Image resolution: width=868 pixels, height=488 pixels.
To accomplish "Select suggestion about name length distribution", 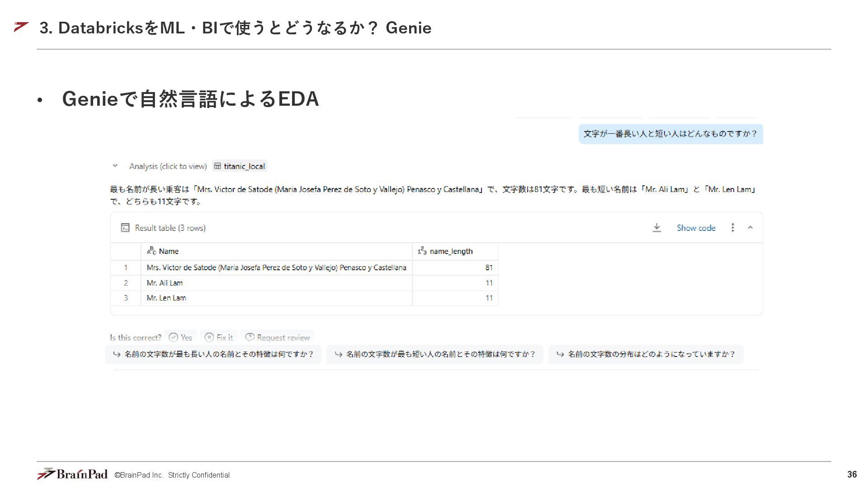I will click(646, 354).
